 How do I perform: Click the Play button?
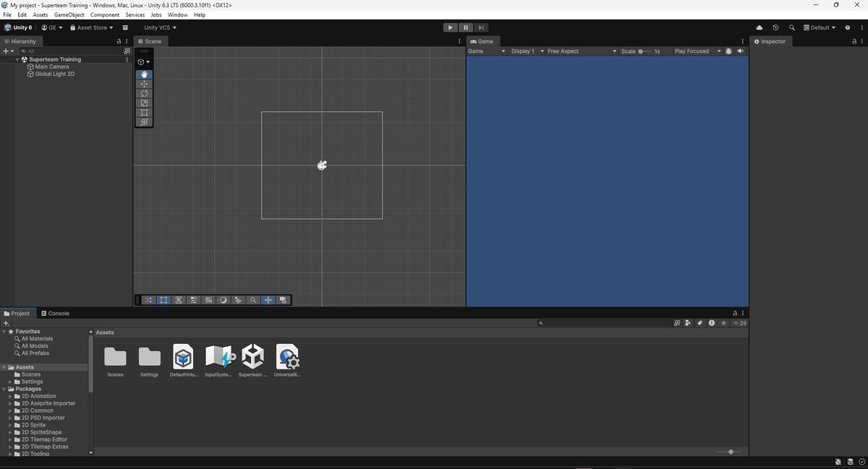pyautogui.click(x=450, y=27)
